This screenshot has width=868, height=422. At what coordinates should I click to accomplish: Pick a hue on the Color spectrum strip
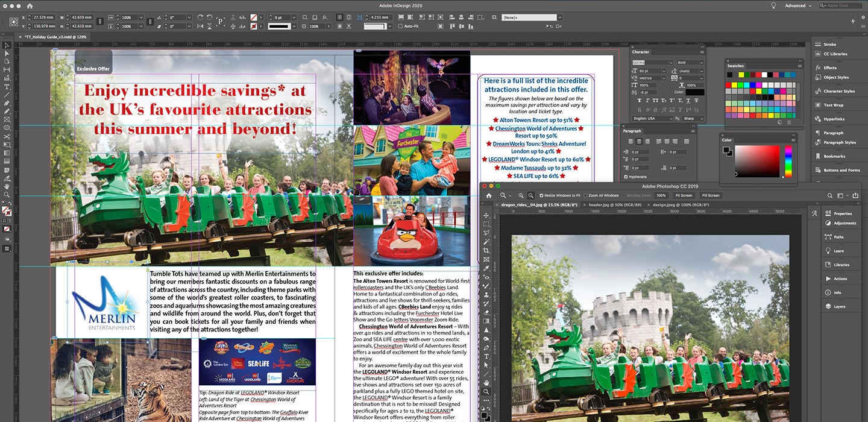[x=788, y=161]
